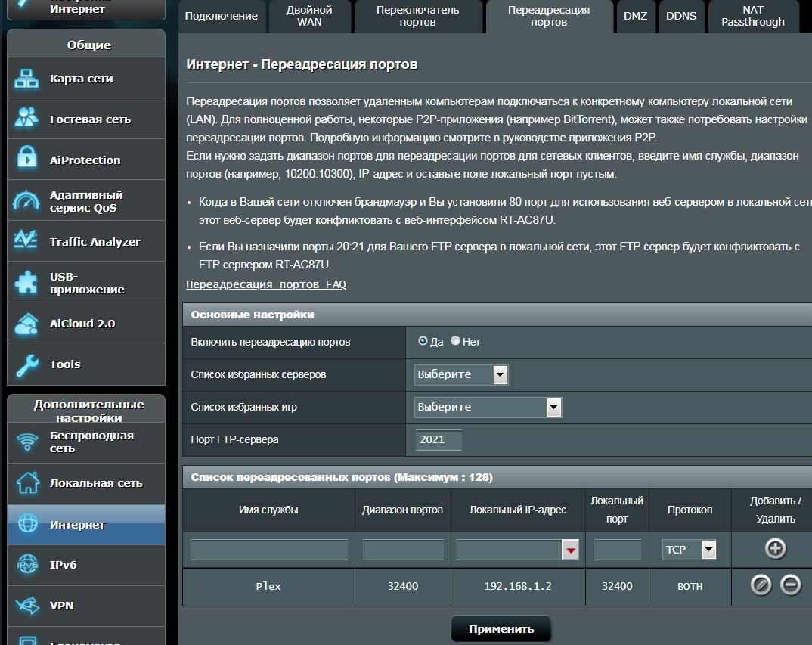The width and height of the screenshot is (812, 645).
Task: Open the guest network icon (Гостевая сеть)
Action: pyautogui.click(x=27, y=119)
